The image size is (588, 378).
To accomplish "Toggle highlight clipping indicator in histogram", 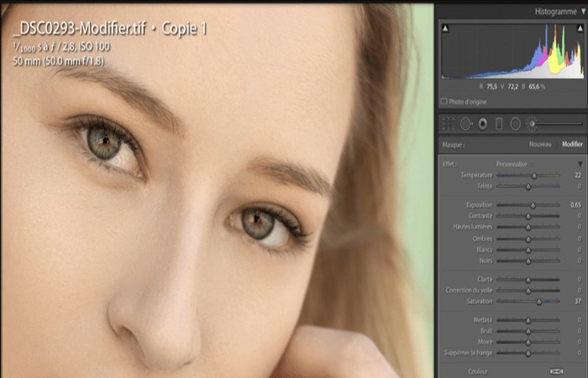I will pos(580,28).
